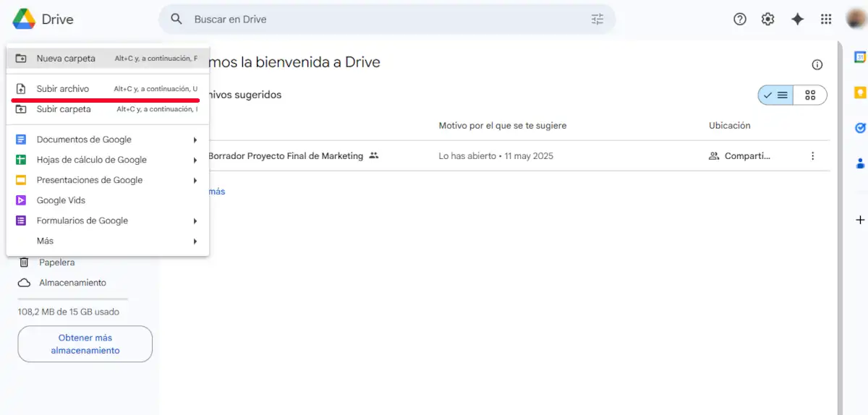Switch to list view layout
The width and height of the screenshot is (868, 415).
[776, 95]
